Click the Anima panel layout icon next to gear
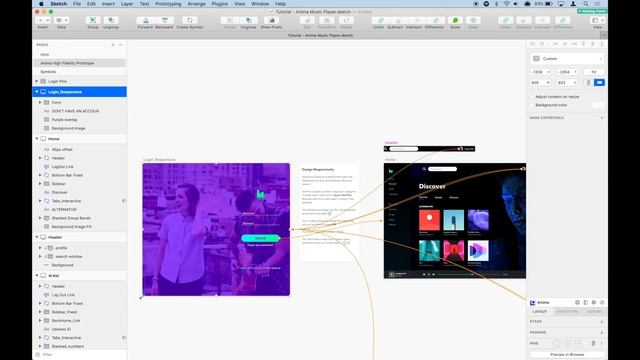Screen dimensions: 640x360 586,302
